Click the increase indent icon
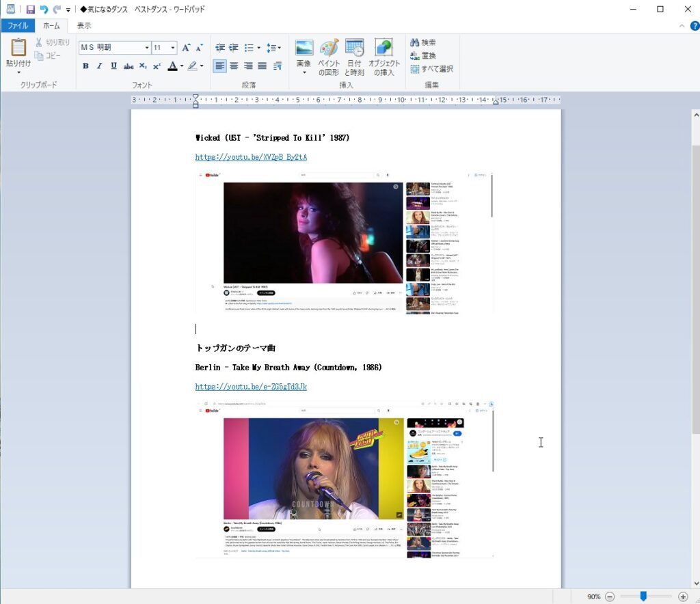 [234, 48]
